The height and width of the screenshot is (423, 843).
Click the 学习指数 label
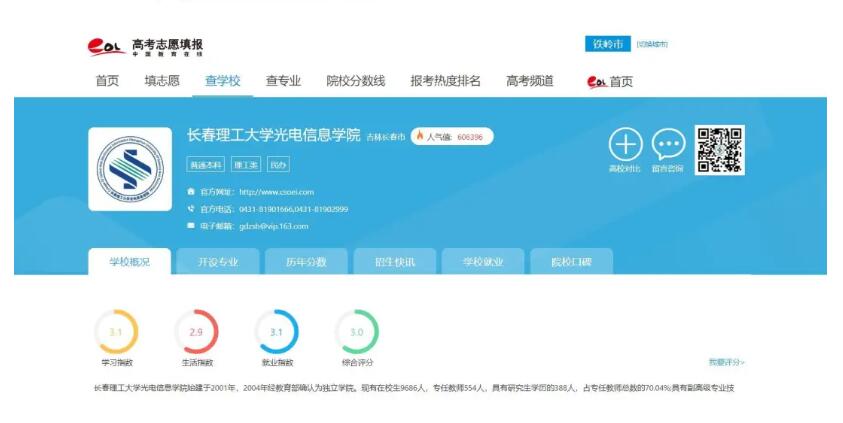pyautogui.click(x=117, y=363)
